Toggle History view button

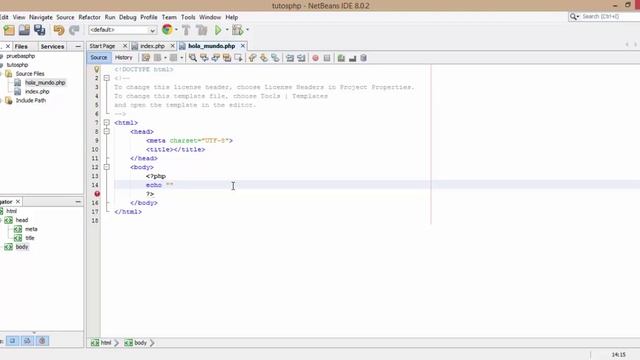click(123, 58)
